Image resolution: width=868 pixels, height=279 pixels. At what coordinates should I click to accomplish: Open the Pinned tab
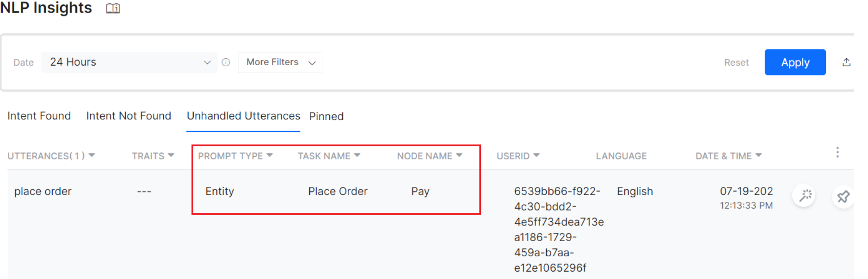pos(326,117)
